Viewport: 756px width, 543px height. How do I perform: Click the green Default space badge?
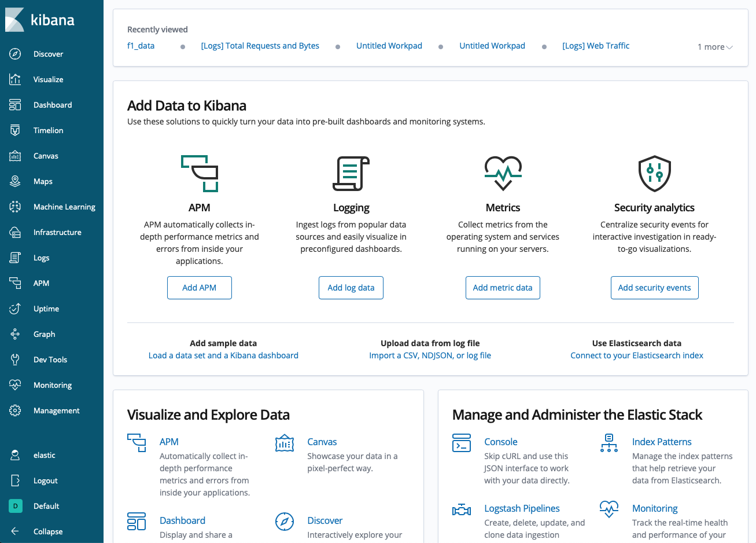[x=15, y=506]
